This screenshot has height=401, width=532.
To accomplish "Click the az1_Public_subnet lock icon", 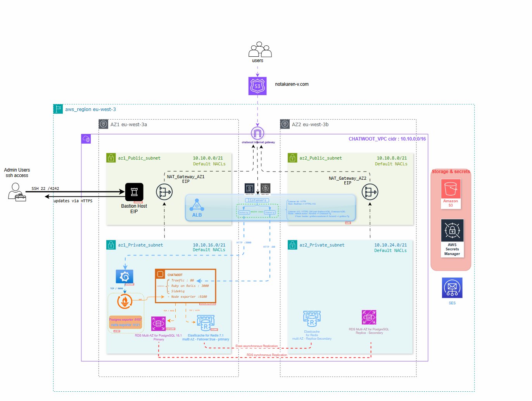I will pyautogui.click(x=111, y=158).
